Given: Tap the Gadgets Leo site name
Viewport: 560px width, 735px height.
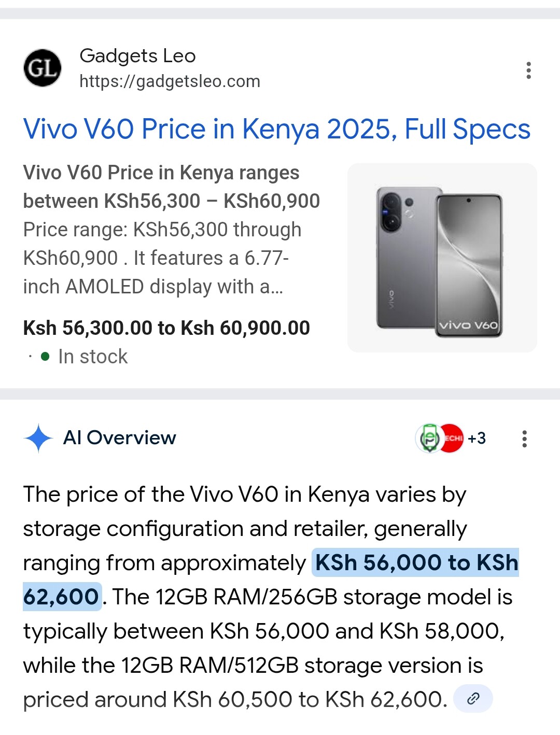Looking at the screenshot, I should tap(137, 55).
